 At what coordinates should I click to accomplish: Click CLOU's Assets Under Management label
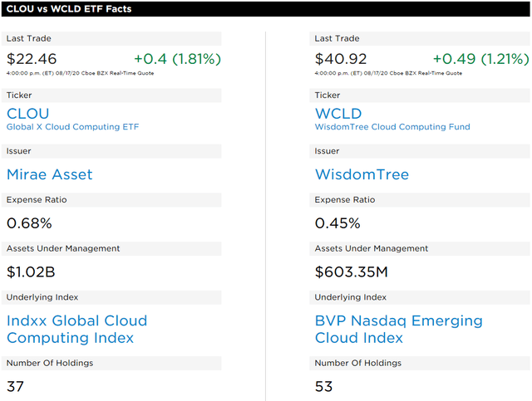63,248
